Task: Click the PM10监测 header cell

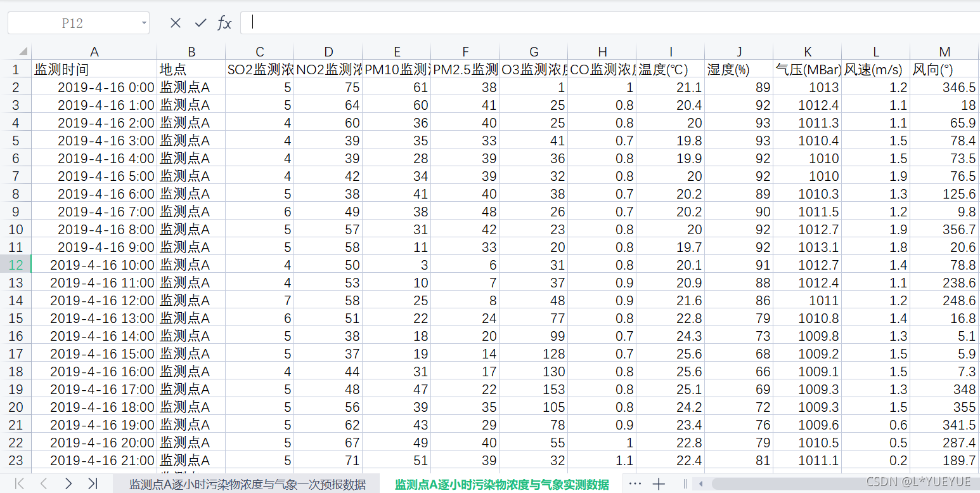Action: pos(397,69)
